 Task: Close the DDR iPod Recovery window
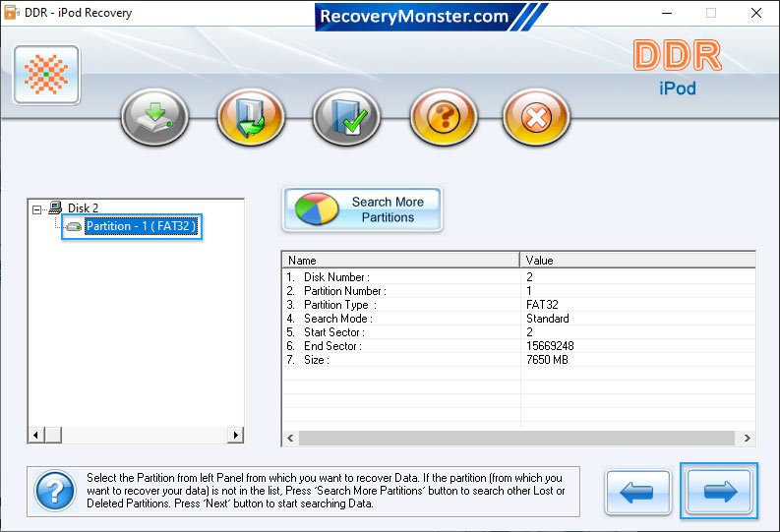tap(756, 13)
